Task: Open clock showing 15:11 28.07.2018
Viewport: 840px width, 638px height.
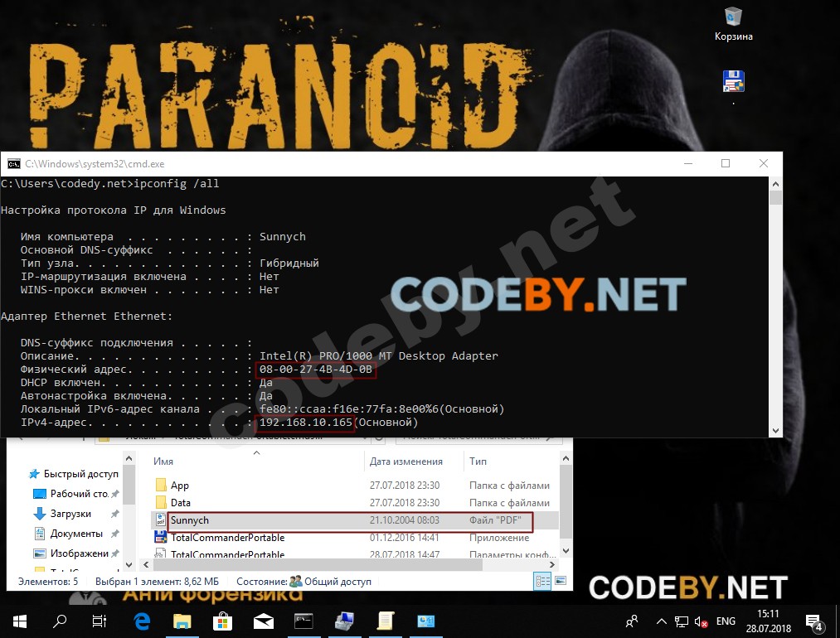Action: click(x=768, y=621)
